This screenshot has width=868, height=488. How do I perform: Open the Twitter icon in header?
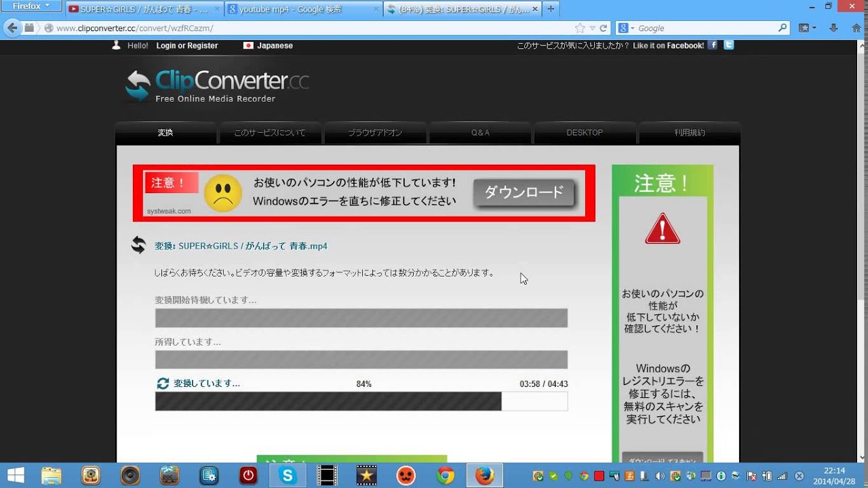(729, 45)
